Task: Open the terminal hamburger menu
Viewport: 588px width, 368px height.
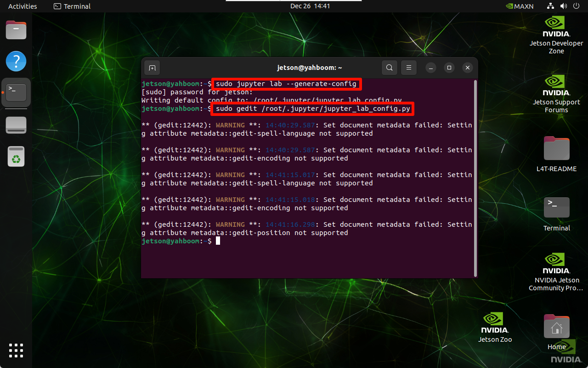Action: [x=408, y=68]
